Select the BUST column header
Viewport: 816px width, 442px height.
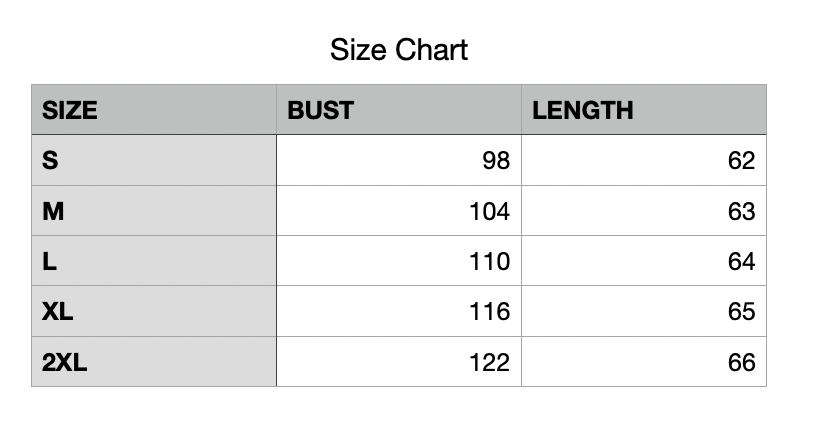pos(321,110)
